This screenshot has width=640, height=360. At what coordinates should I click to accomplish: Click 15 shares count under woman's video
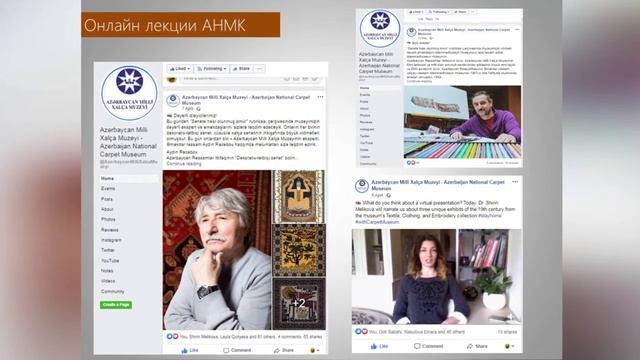tap(507, 332)
